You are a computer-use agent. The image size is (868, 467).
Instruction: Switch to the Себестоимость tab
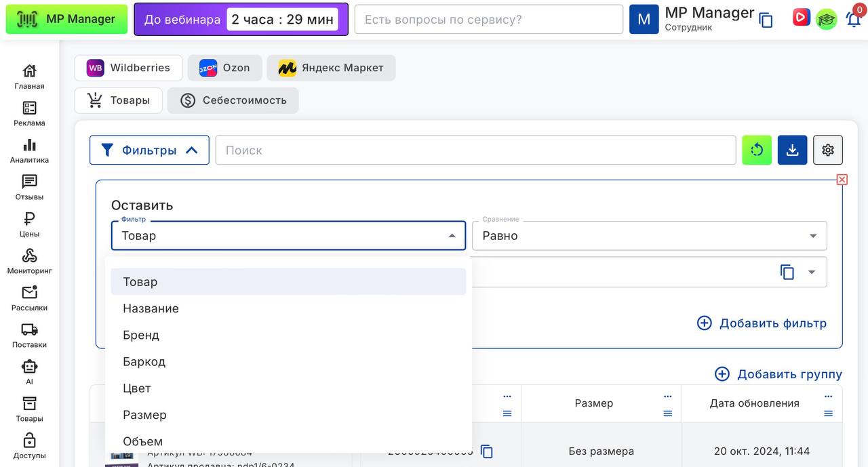(x=233, y=100)
